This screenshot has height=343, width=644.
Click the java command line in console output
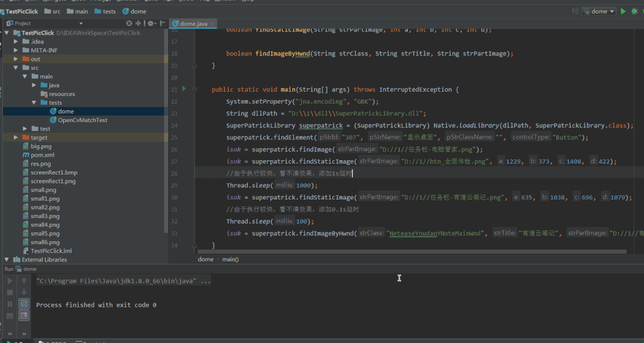123,281
